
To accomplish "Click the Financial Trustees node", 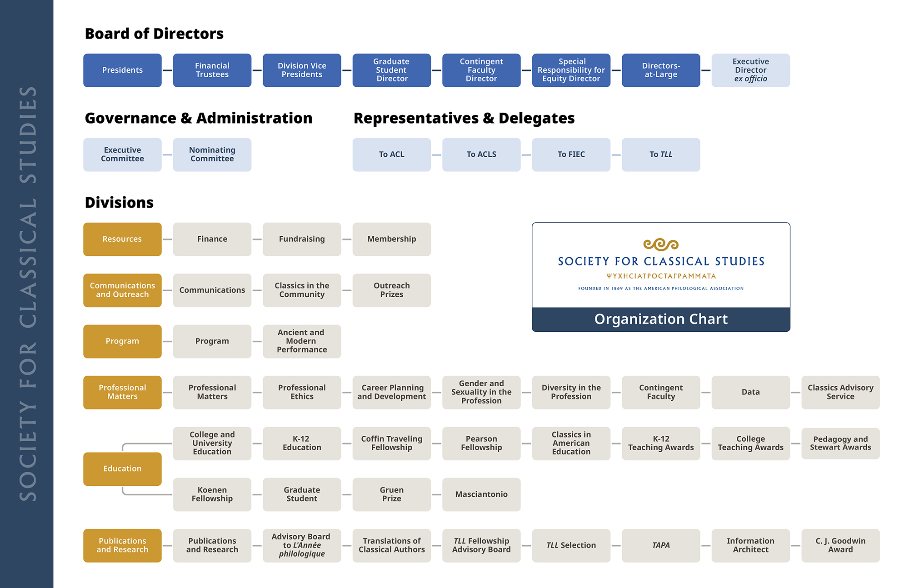I will pos(212,70).
